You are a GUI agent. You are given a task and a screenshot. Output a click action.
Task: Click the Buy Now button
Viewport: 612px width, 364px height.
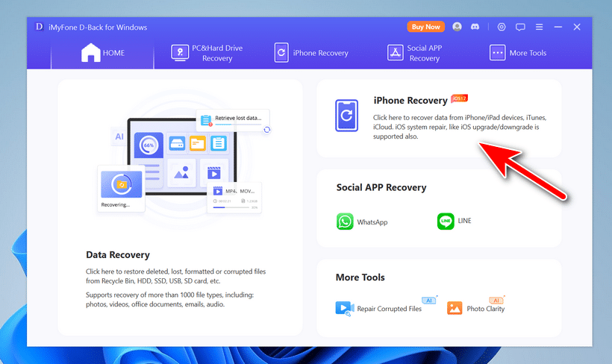(x=425, y=27)
